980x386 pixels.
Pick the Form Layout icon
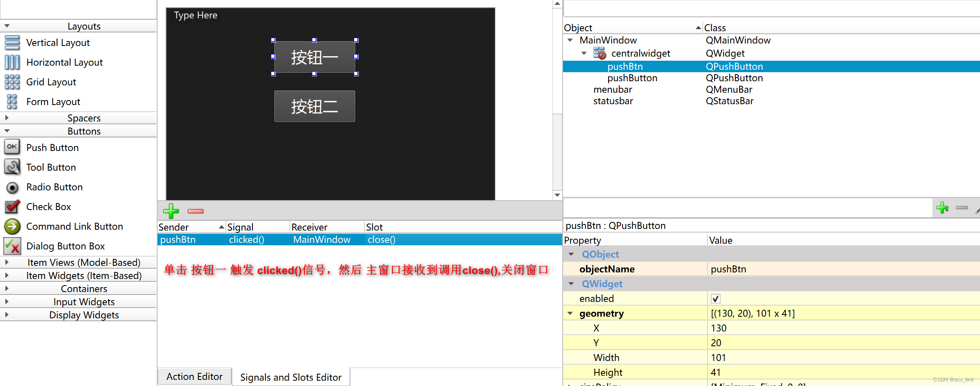tap(12, 102)
